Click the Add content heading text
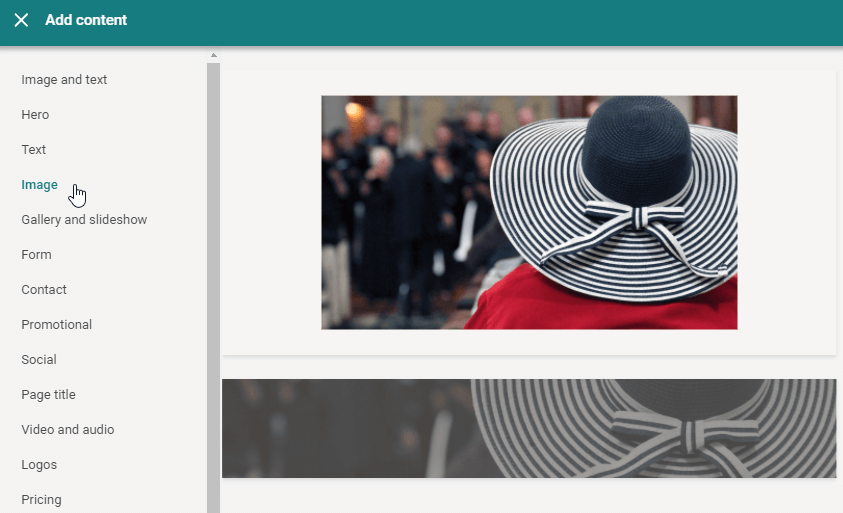Viewport: 843px width, 513px height. (x=86, y=20)
